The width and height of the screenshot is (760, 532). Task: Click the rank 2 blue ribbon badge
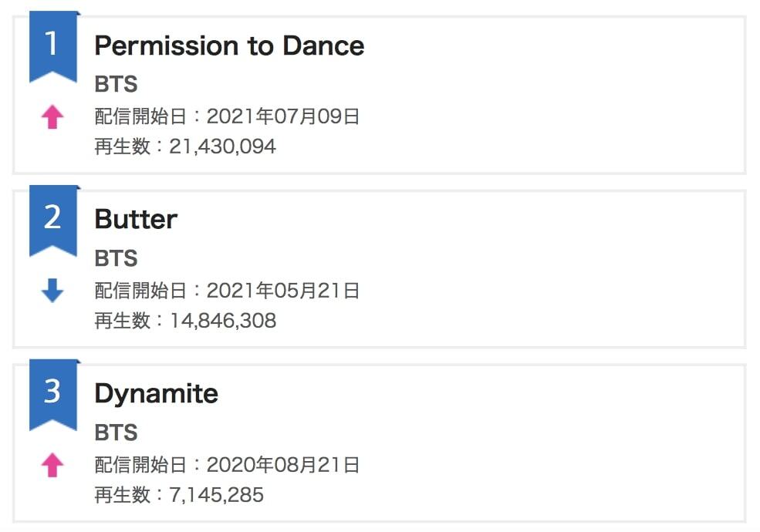[52, 219]
